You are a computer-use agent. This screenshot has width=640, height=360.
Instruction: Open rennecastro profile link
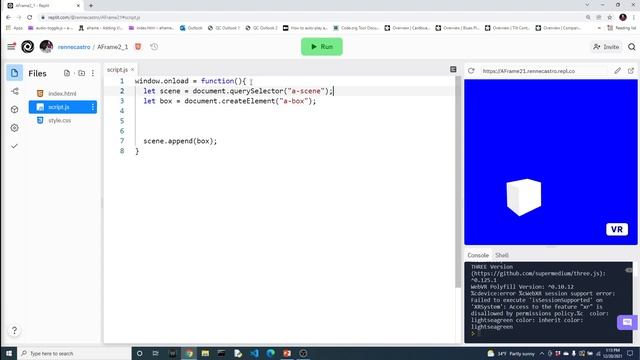pyautogui.click(x=74, y=47)
